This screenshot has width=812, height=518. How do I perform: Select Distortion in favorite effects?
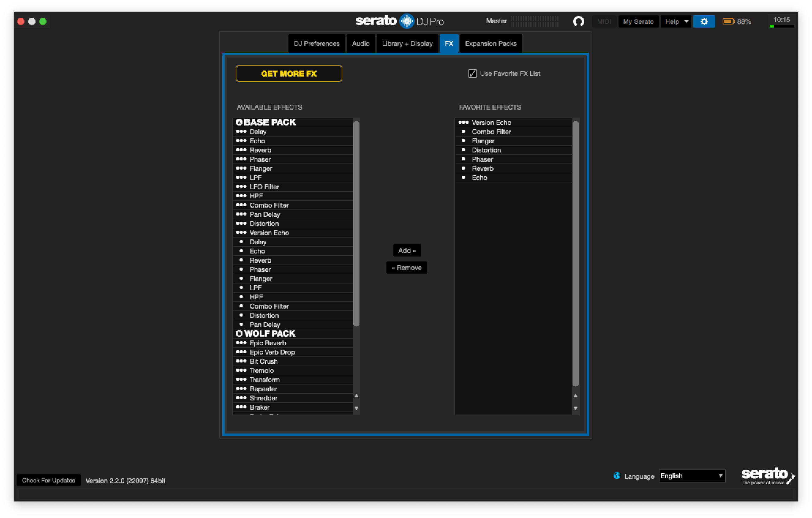(x=513, y=150)
